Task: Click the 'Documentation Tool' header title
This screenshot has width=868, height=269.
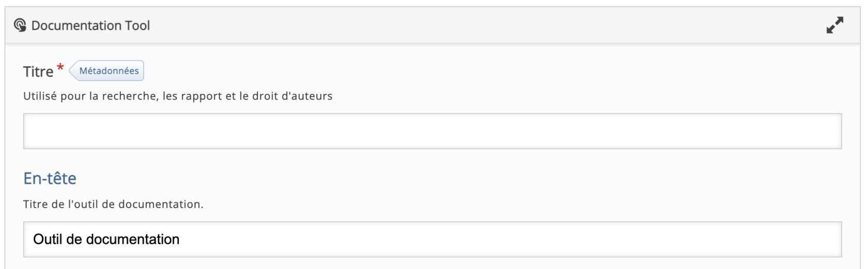Action: point(90,25)
